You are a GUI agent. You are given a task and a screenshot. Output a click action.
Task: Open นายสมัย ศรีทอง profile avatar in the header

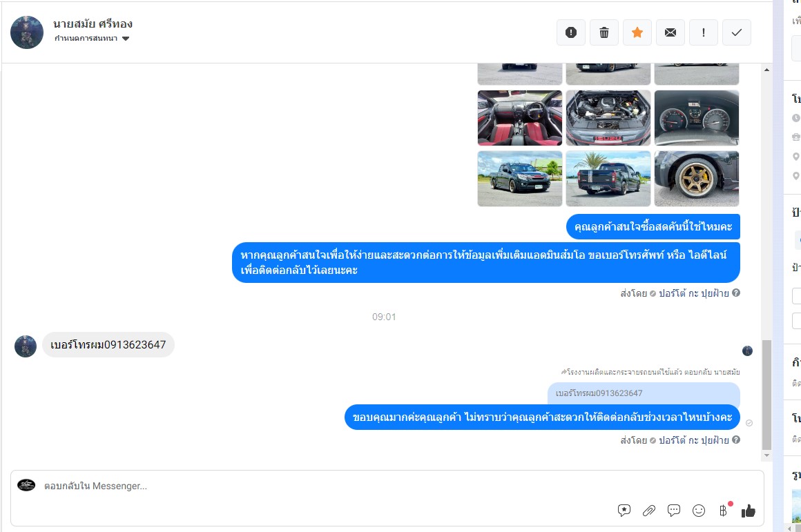tap(27, 32)
